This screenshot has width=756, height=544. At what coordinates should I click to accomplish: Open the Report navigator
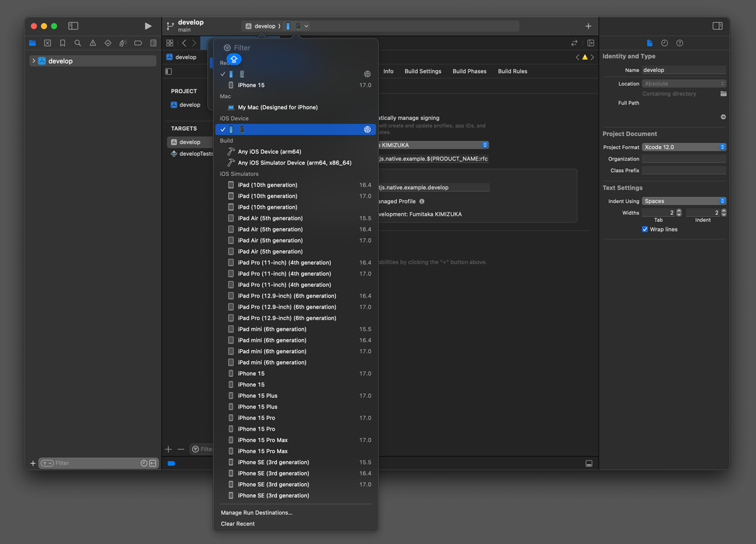[x=153, y=43]
